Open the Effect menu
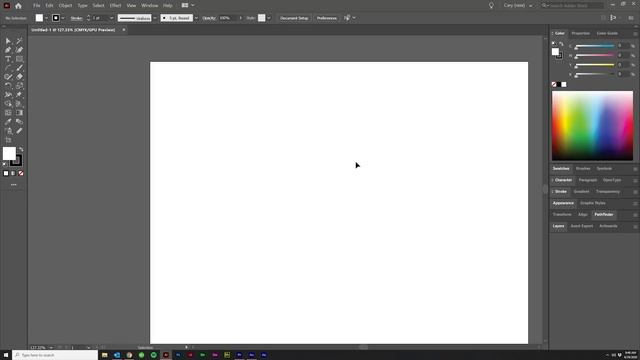This screenshot has height=360, width=640. pos(115,6)
